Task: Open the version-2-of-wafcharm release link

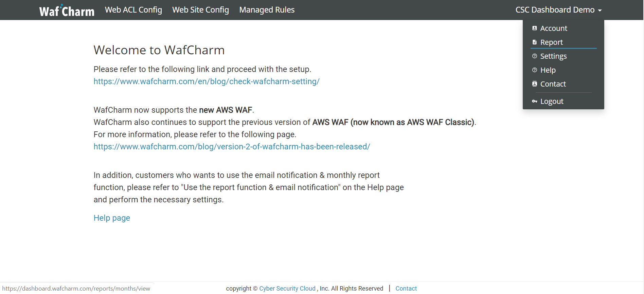Action: (232, 147)
